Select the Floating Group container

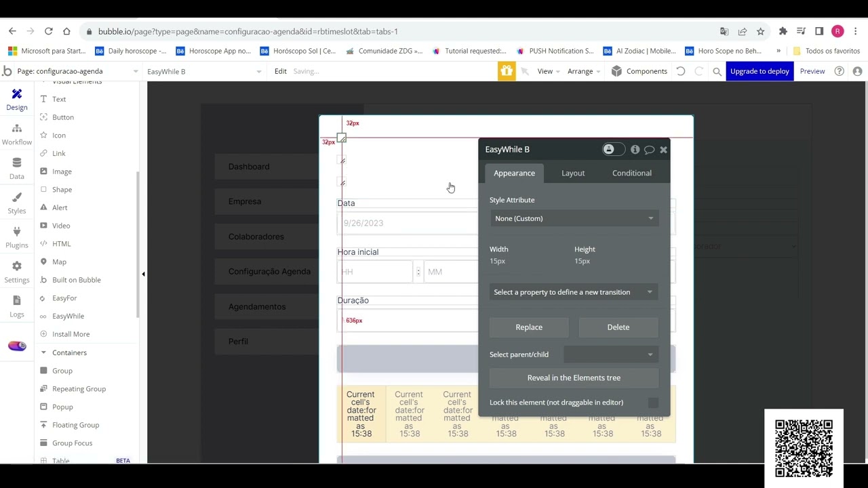tap(75, 425)
